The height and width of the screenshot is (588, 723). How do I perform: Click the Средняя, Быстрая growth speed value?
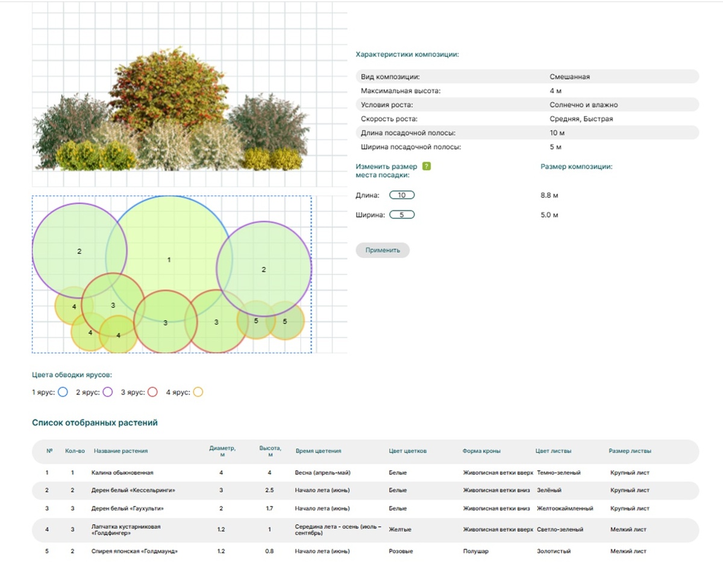[581, 119]
